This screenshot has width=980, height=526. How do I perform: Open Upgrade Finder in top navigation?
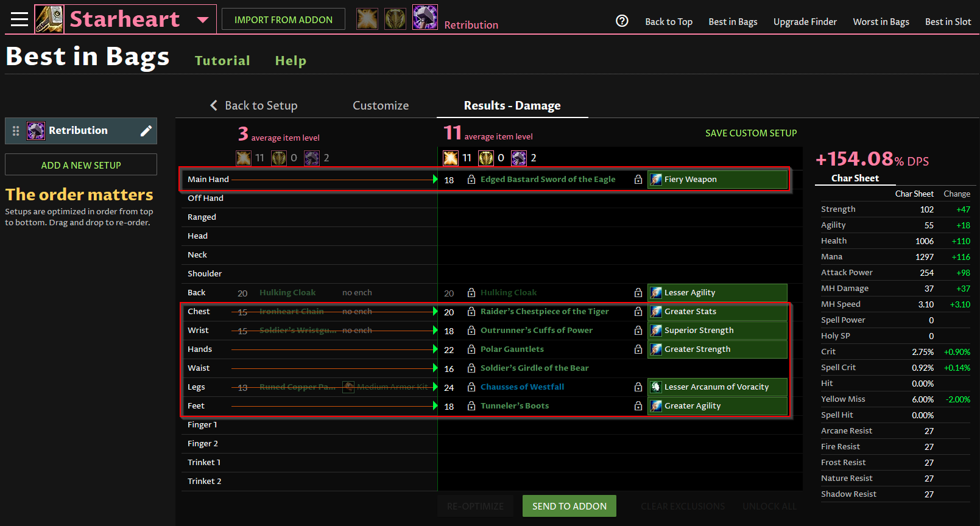tap(805, 22)
